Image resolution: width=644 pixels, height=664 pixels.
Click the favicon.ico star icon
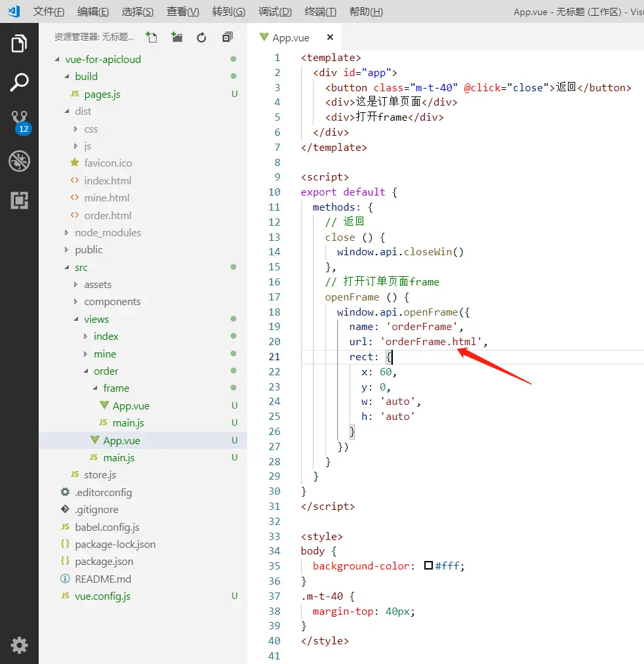pyautogui.click(x=75, y=162)
